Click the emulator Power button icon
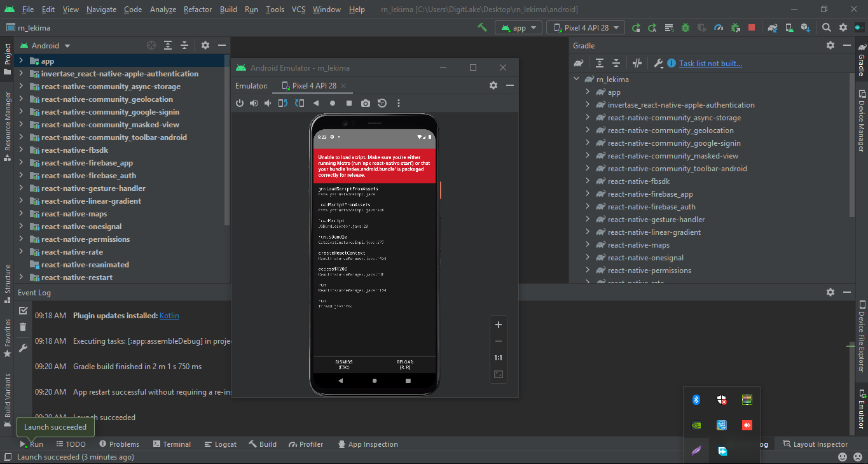The height and width of the screenshot is (464, 868). point(240,103)
